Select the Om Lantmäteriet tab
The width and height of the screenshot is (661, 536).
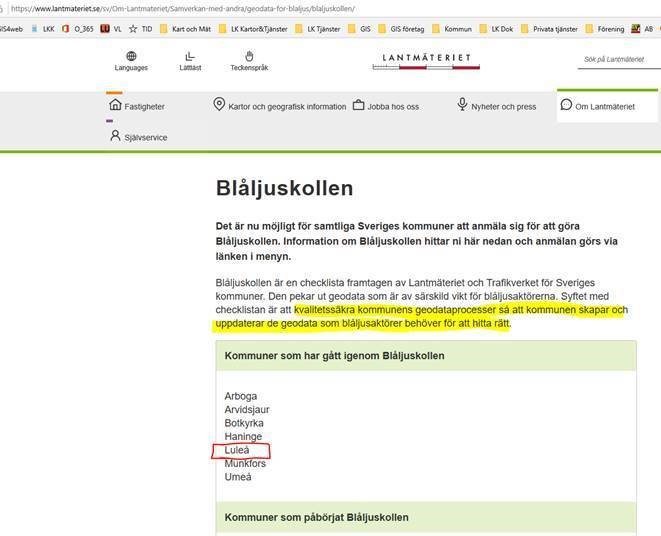(x=607, y=105)
